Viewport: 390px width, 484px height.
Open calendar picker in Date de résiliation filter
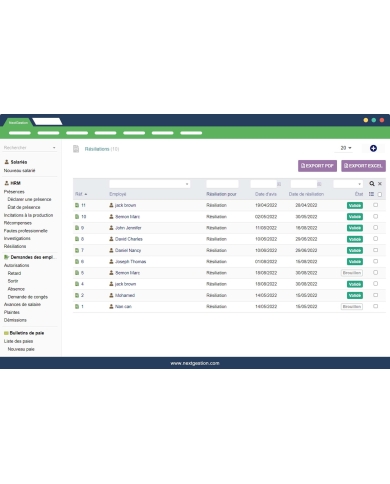click(319, 184)
